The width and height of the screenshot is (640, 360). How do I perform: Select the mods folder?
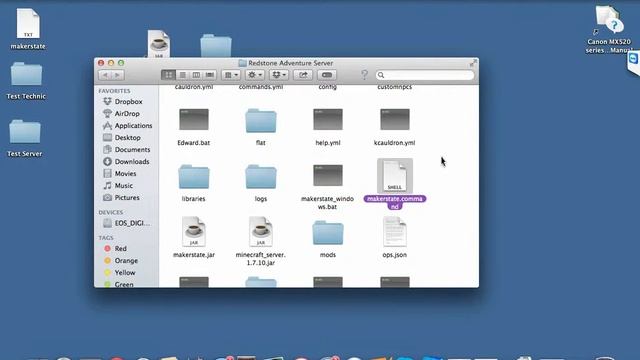(328, 233)
